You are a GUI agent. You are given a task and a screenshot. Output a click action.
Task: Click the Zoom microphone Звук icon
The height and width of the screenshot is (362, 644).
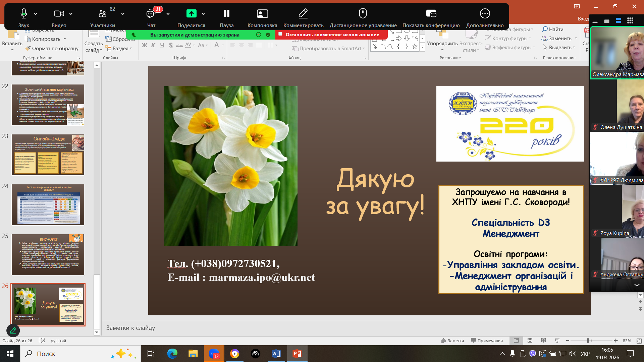23,14
